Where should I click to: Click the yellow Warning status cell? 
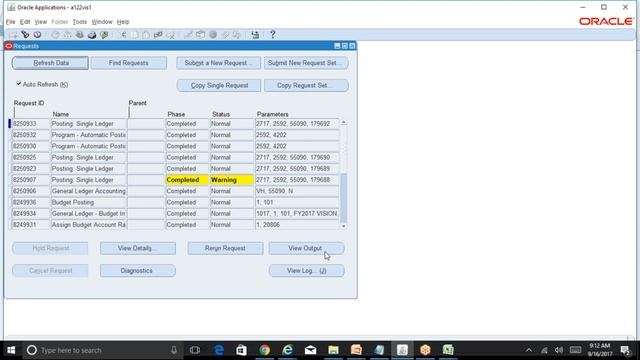tap(232, 180)
